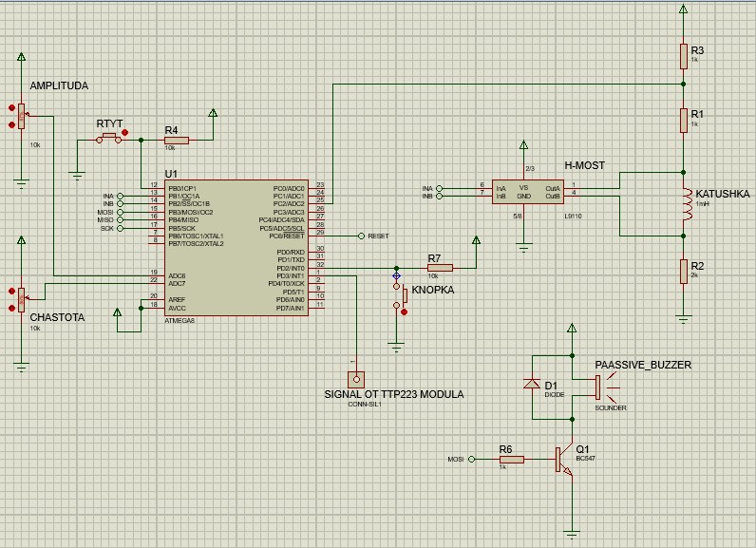Select resistor R6 at transistor base
This screenshot has height=548, width=756.
tap(510, 460)
